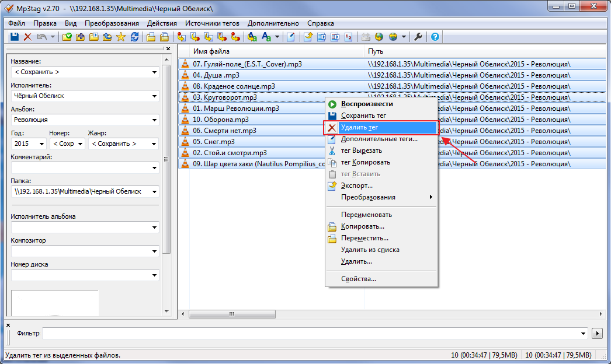Select the file 08. Краденое солнце.mp3
The width and height of the screenshot is (611, 364).
click(x=234, y=86)
